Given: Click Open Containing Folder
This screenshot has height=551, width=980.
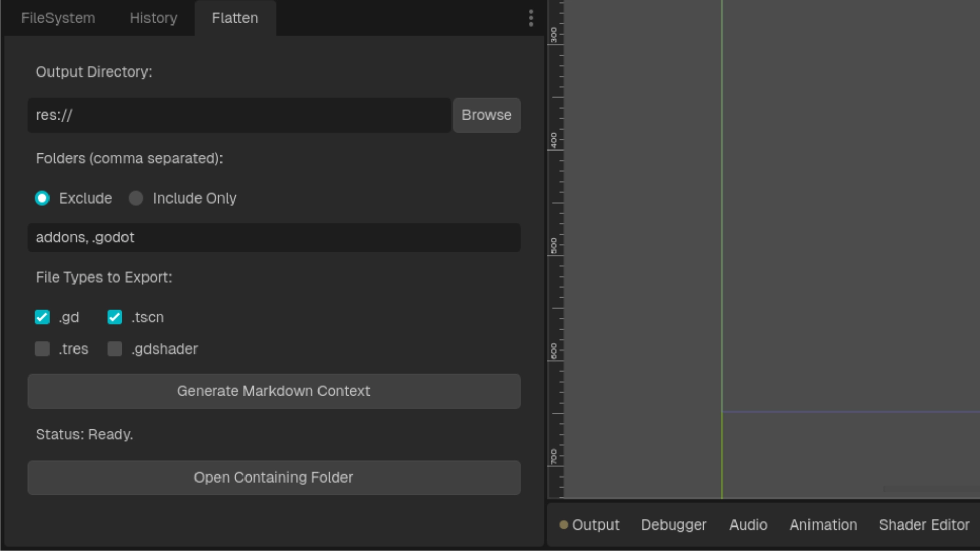Looking at the screenshot, I should click(x=274, y=478).
